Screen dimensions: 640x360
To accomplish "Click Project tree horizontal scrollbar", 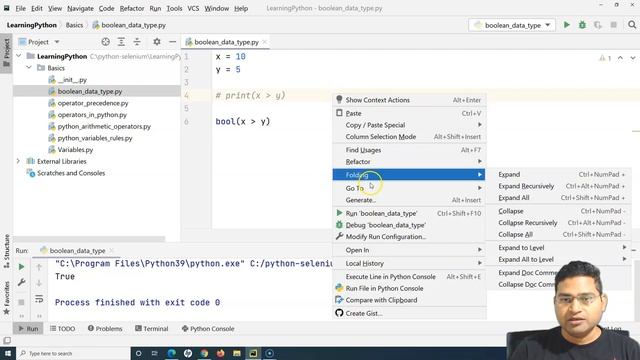I will click(90, 239).
